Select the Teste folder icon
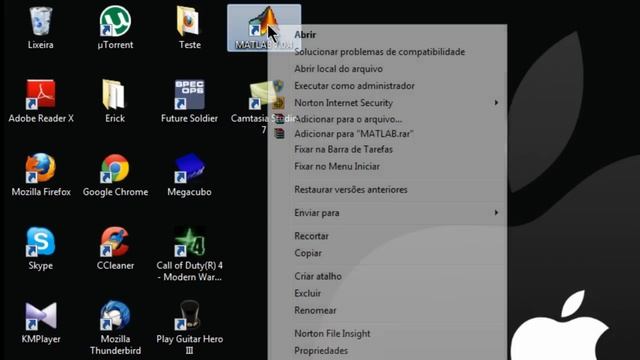The image size is (640, 360). pyautogui.click(x=189, y=27)
